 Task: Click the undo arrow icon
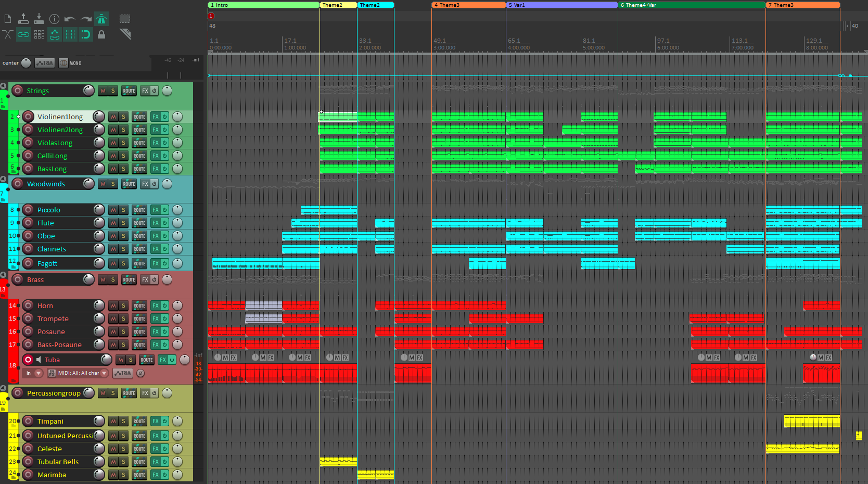(70, 19)
